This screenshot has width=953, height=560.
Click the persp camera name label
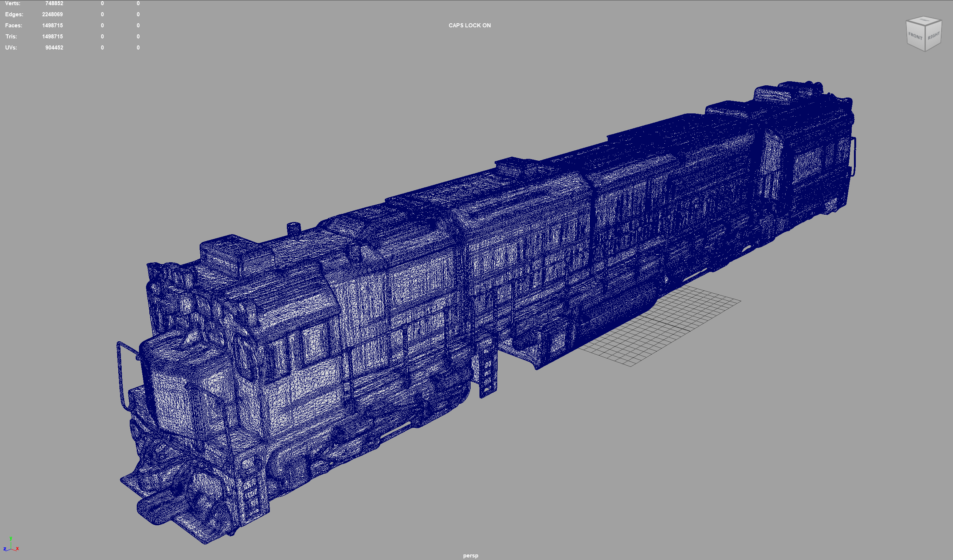click(x=471, y=556)
